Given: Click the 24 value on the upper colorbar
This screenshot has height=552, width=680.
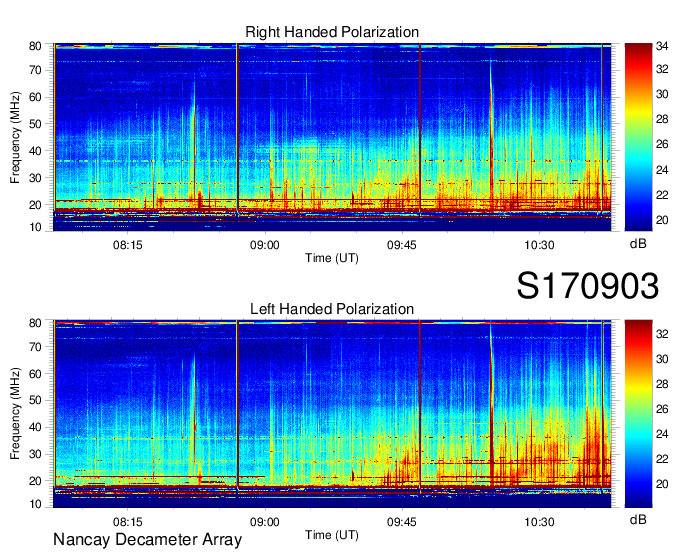Looking at the screenshot, I should tap(662, 170).
